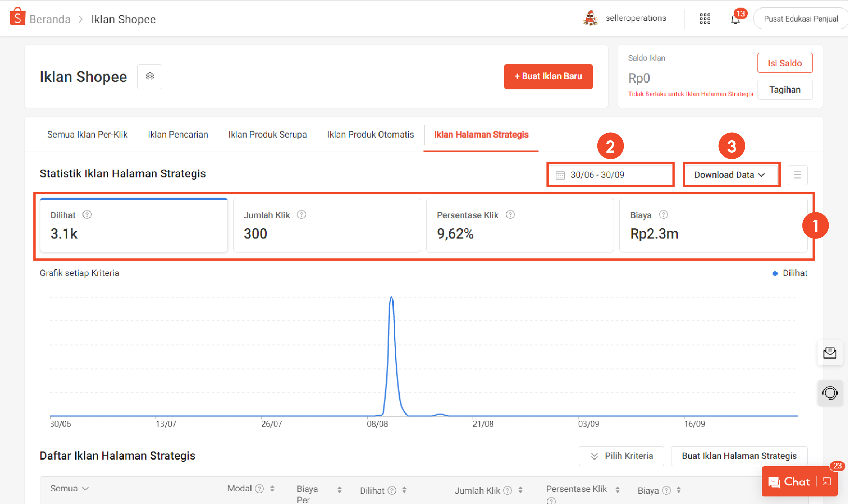Sort table by Modal column
This screenshot has width=848, height=504.
(x=272, y=488)
